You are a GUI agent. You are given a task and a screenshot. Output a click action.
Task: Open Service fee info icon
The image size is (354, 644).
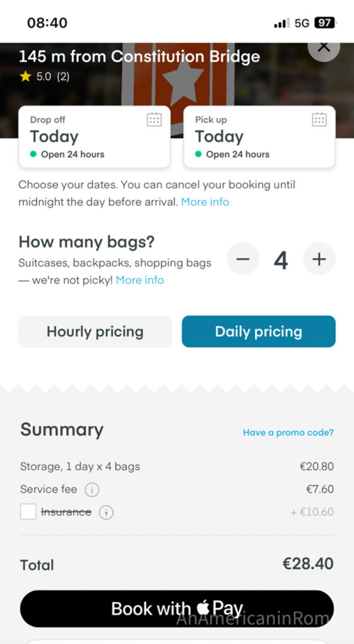(92, 489)
